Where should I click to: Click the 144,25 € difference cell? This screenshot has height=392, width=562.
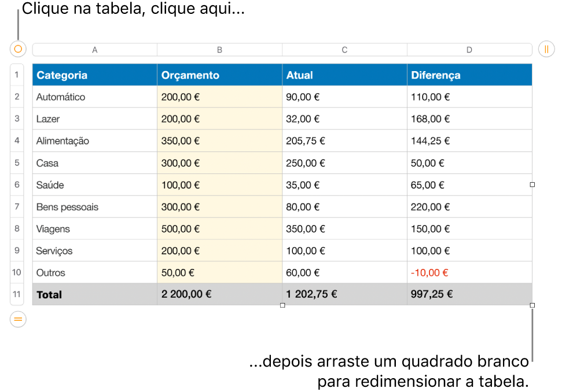click(x=469, y=140)
